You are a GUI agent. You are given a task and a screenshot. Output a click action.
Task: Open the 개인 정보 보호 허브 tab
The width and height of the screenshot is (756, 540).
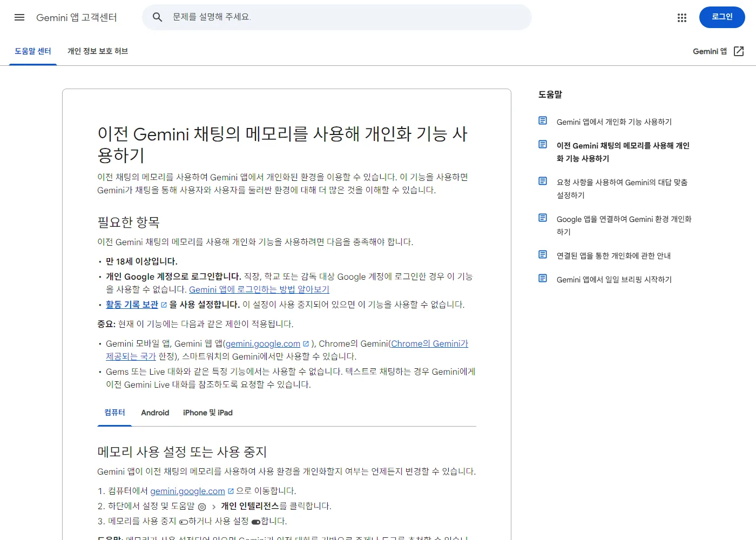coord(98,51)
